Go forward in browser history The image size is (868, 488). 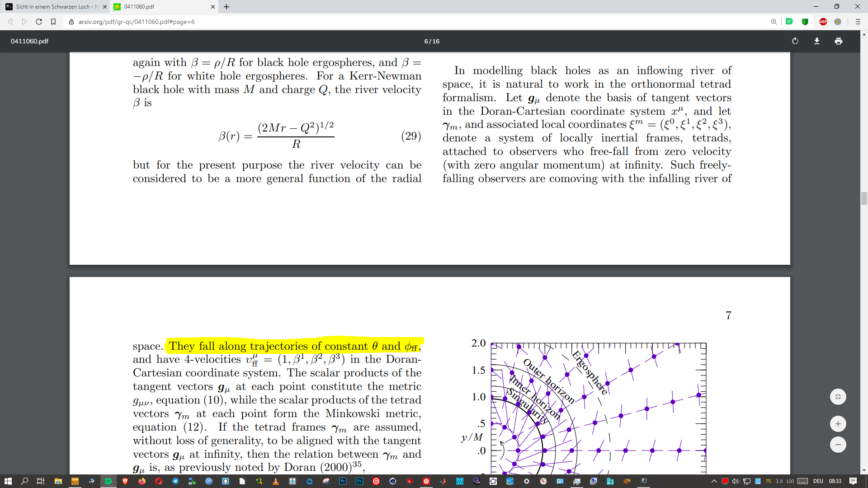[x=24, y=22]
